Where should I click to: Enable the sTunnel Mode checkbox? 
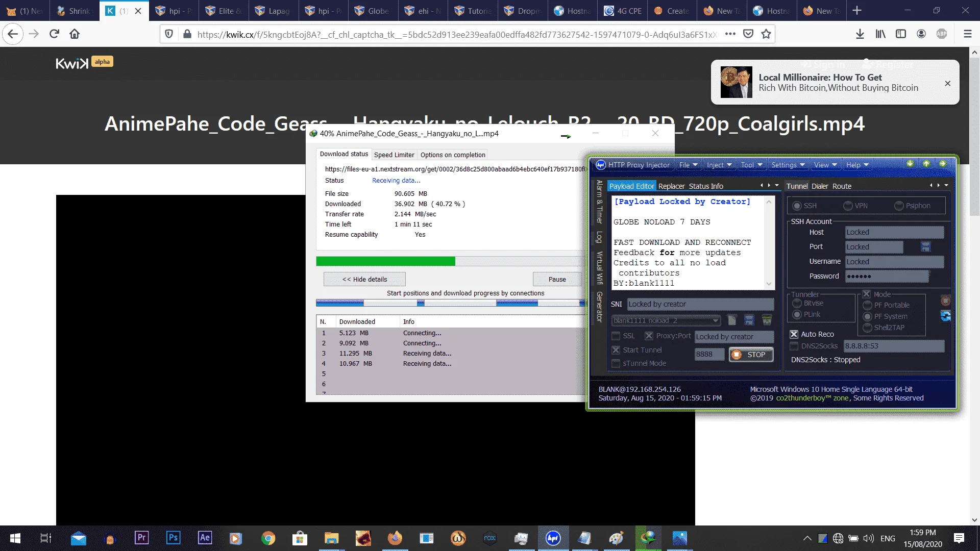[616, 363]
